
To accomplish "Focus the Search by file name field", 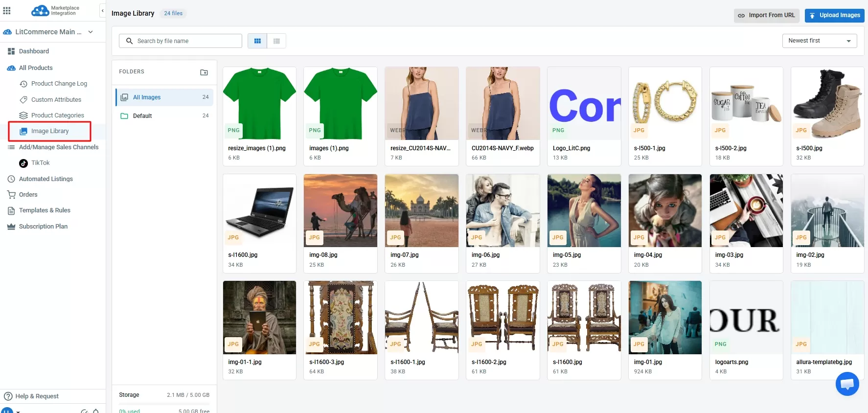I will (181, 41).
